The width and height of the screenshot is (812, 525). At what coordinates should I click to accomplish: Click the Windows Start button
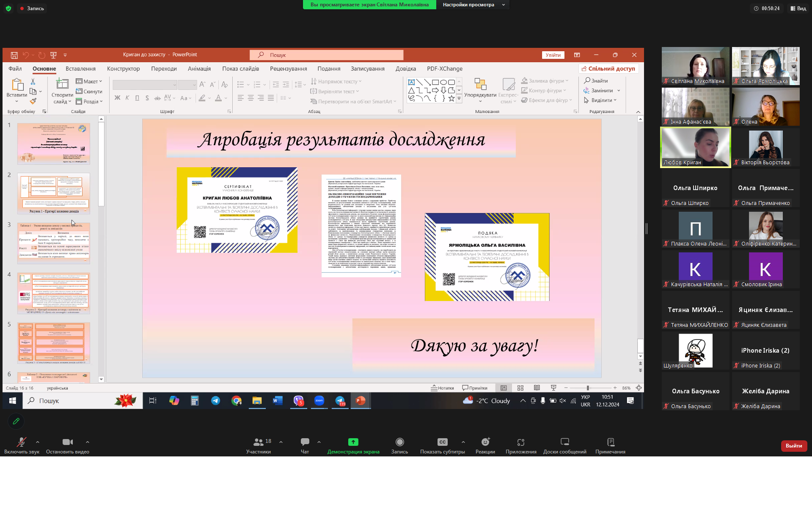click(13, 401)
